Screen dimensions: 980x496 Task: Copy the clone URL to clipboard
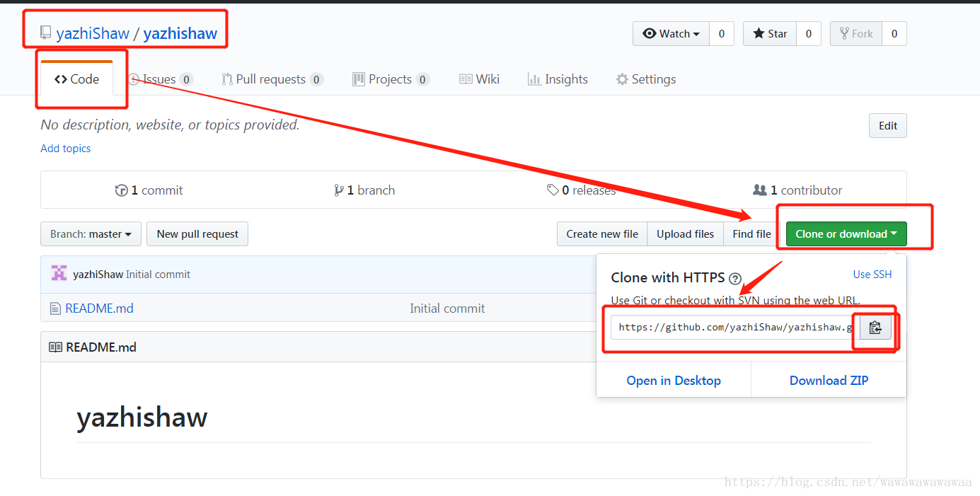coord(875,328)
